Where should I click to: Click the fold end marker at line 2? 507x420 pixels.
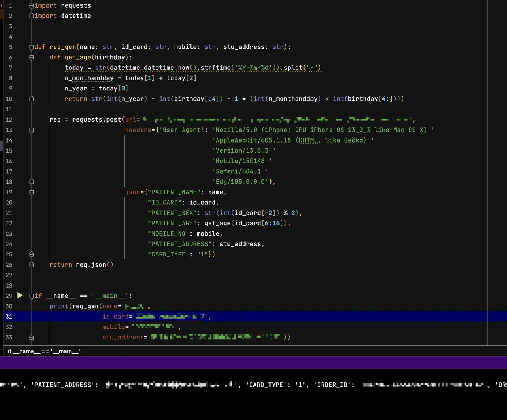coord(32,16)
